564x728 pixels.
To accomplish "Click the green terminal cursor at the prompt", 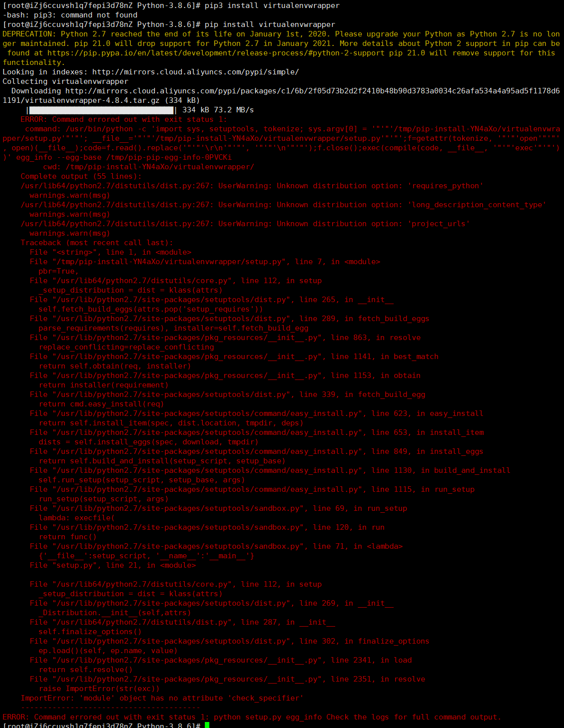I will point(207,725).
